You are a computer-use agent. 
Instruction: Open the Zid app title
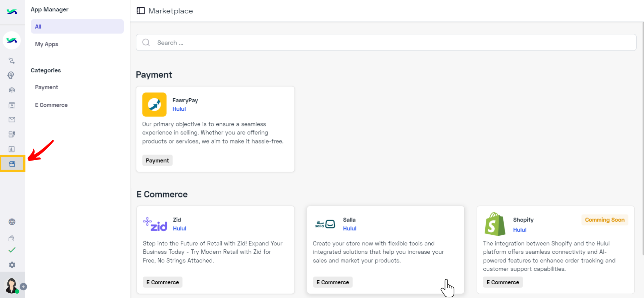(177, 220)
